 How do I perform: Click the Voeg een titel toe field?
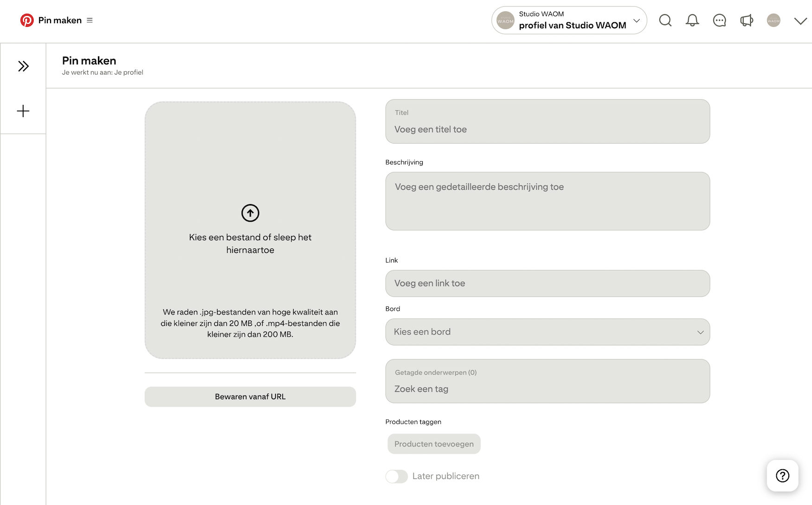click(547, 129)
